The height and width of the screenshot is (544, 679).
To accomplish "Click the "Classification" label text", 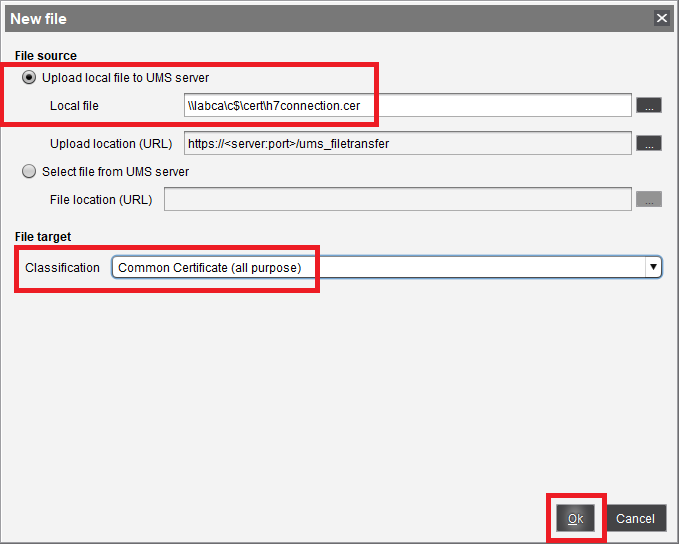I will [x=62, y=268].
